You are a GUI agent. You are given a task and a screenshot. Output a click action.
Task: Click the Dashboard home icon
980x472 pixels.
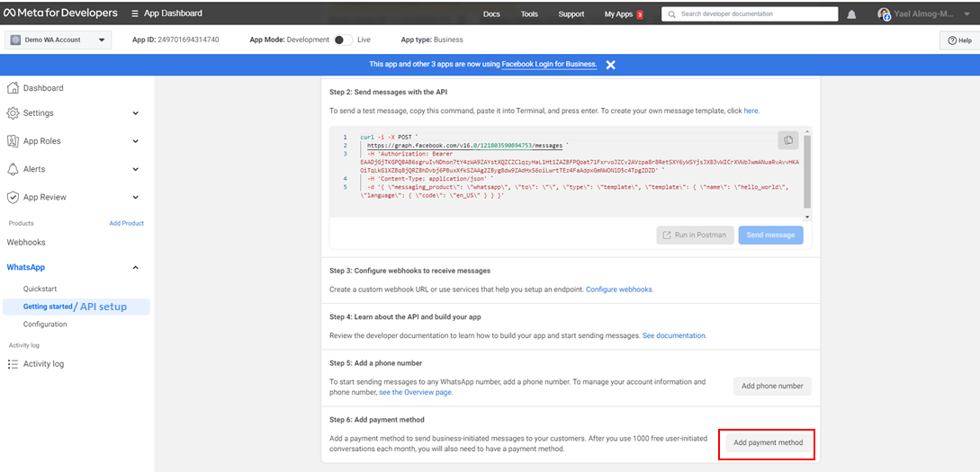[13, 88]
